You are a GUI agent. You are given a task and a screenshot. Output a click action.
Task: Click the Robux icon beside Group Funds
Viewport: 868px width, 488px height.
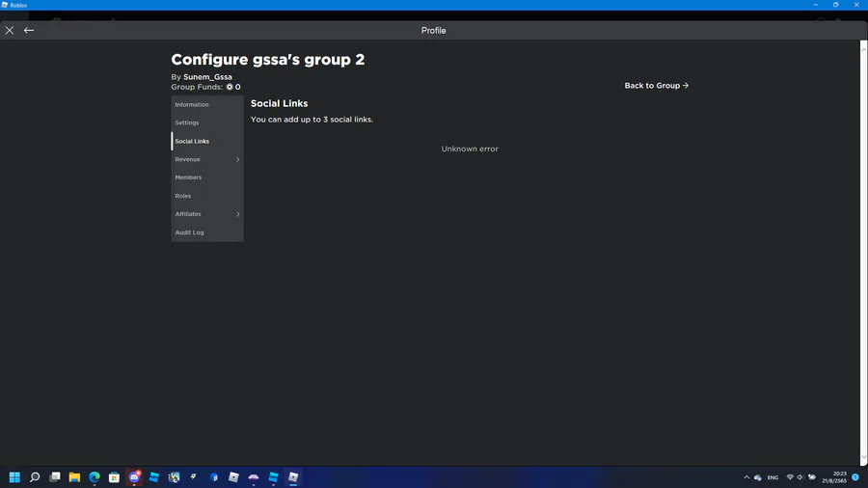point(230,87)
